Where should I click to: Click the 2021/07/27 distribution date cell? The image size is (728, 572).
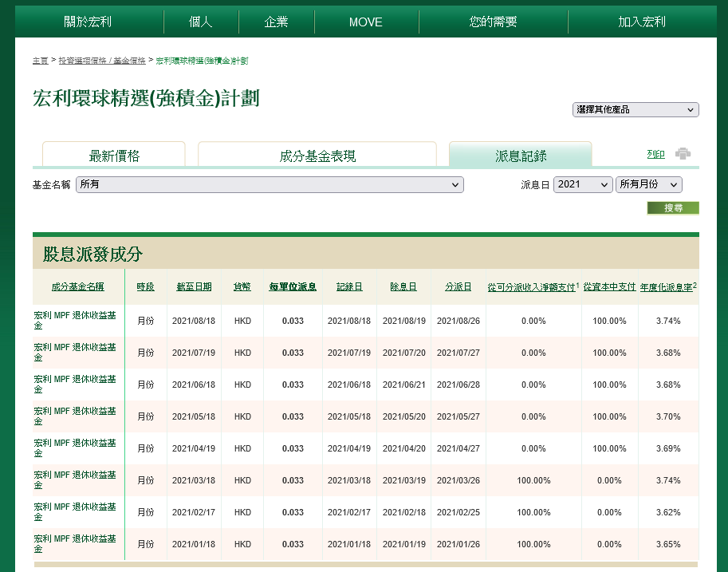(x=458, y=353)
